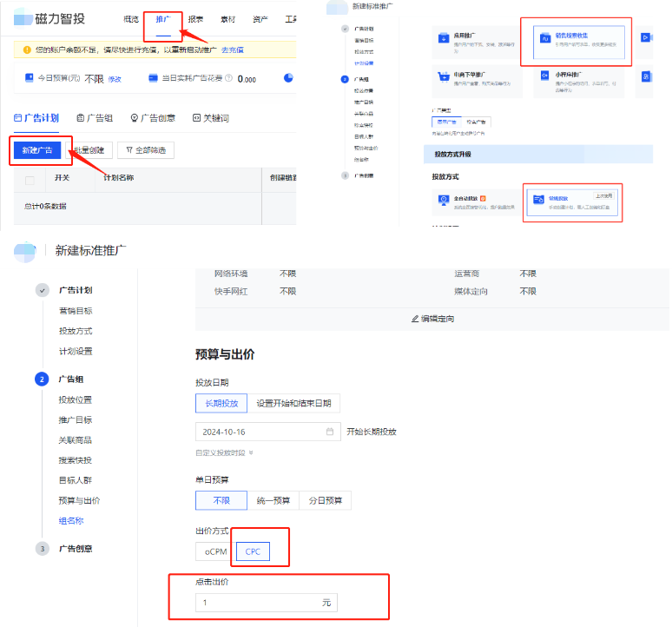
Task: Open the 资产 top tab
Action: coord(260,19)
